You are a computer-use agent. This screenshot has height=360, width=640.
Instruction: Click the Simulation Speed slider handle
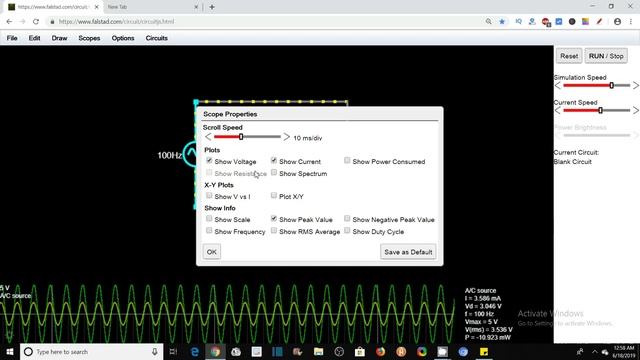click(x=611, y=85)
